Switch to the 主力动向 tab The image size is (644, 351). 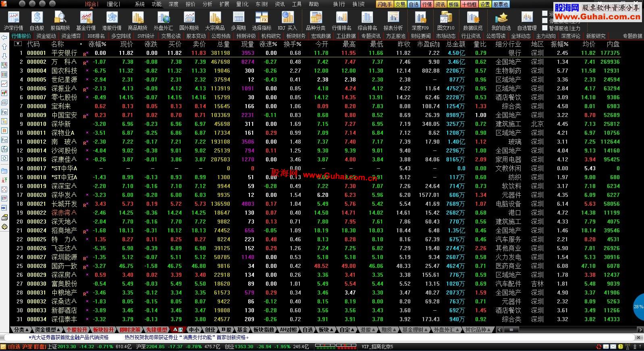546,36
